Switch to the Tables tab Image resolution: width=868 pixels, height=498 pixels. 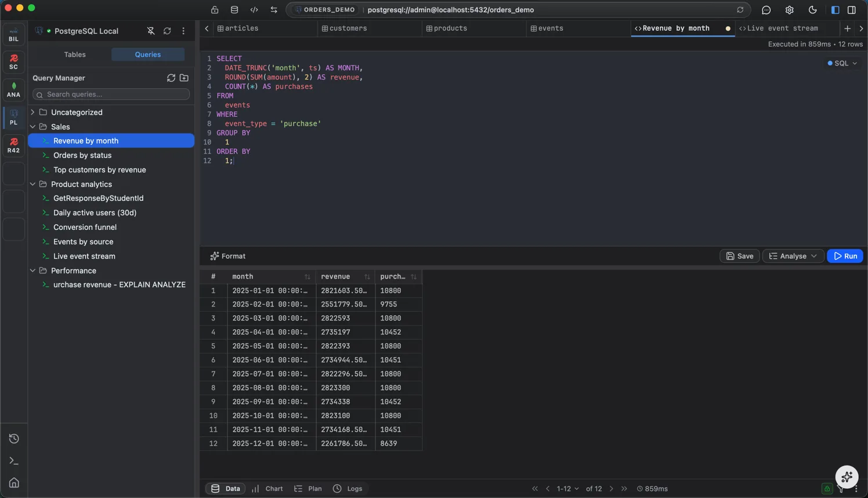click(75, 55)
